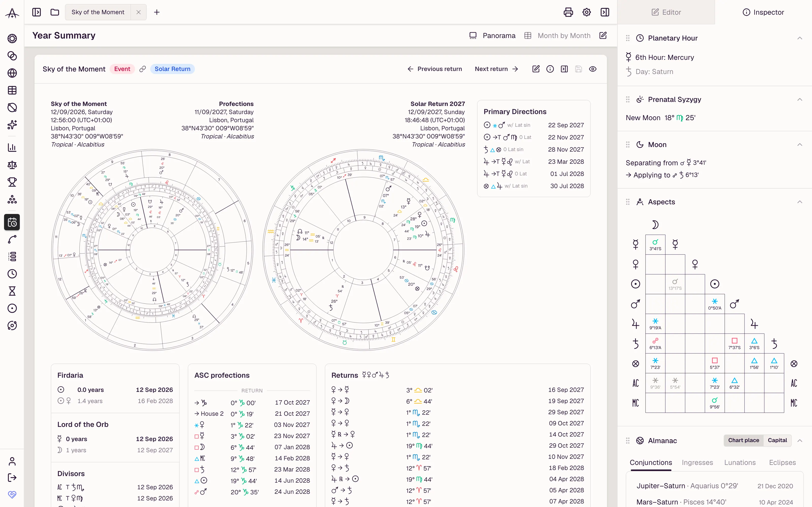Open the hourglass icon in sidebar
The width and height of the screenshot is (812, 507).
(12, 291)
